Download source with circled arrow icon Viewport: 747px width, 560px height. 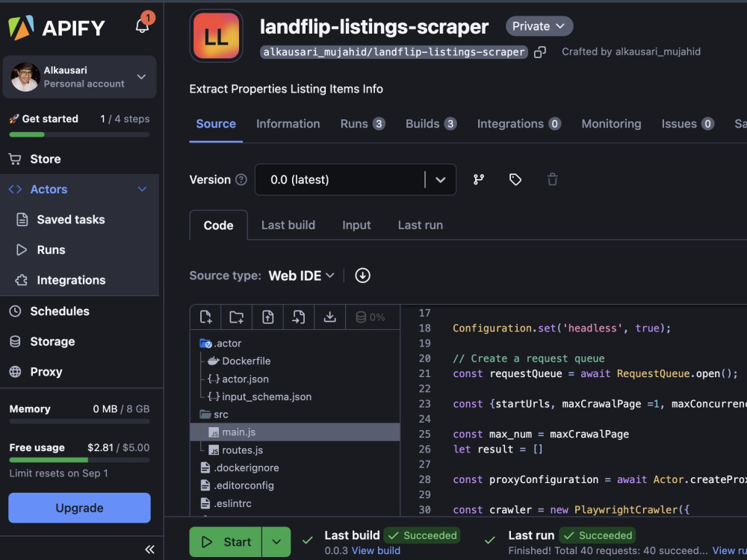click(x=362, y=276)
